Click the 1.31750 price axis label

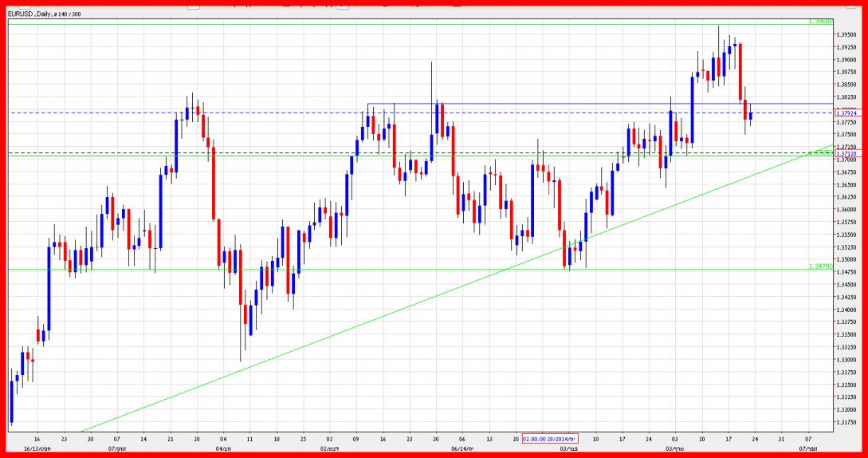point(846,422)
